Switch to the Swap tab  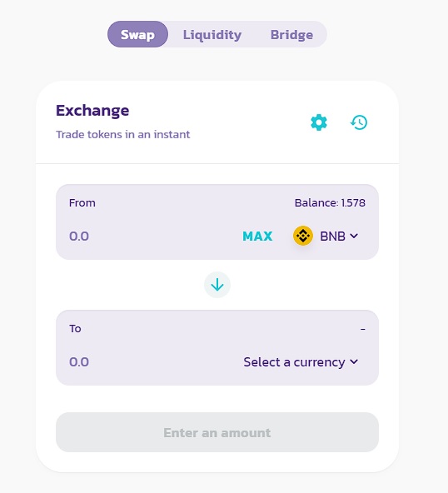(137, 34)
